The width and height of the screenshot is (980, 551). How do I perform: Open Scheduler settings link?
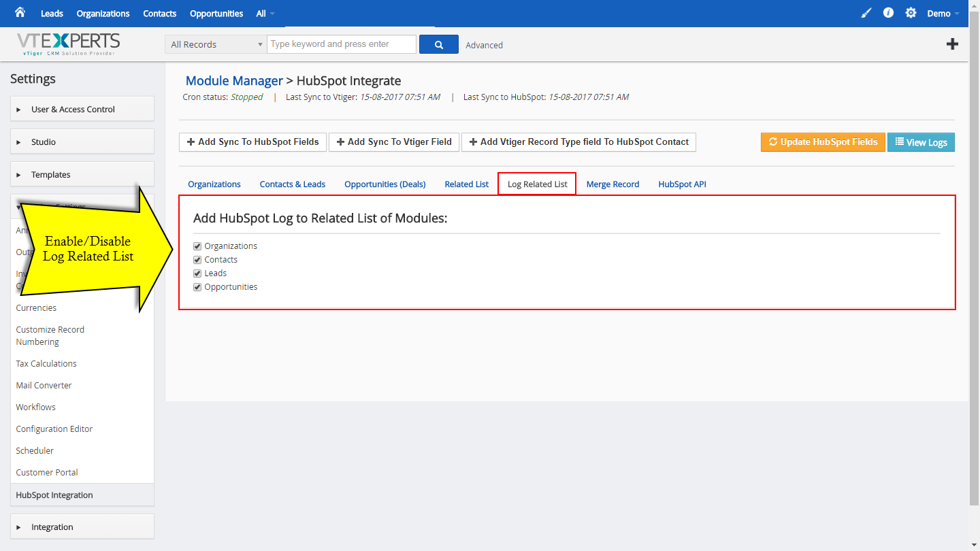tap(35, 451)
